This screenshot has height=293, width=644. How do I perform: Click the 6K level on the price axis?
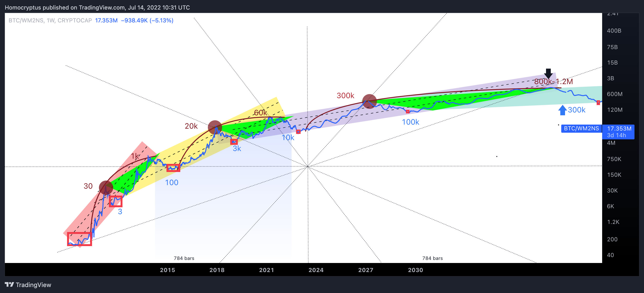[x=610, y=206]
